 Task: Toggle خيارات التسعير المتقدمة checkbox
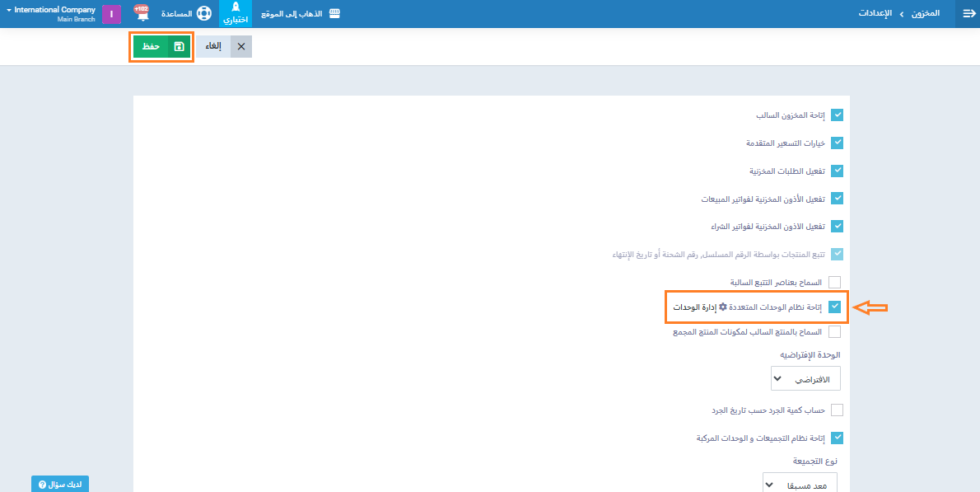click(x=837, y=143)
